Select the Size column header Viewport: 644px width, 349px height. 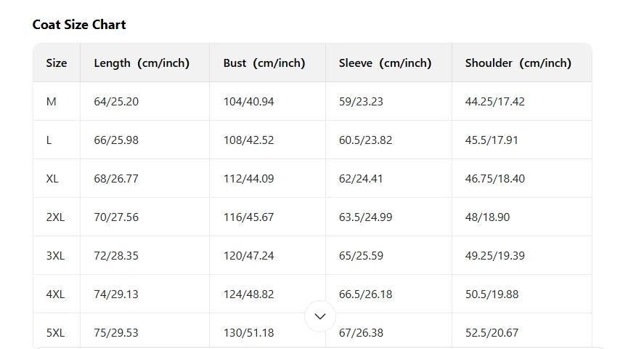57,63
